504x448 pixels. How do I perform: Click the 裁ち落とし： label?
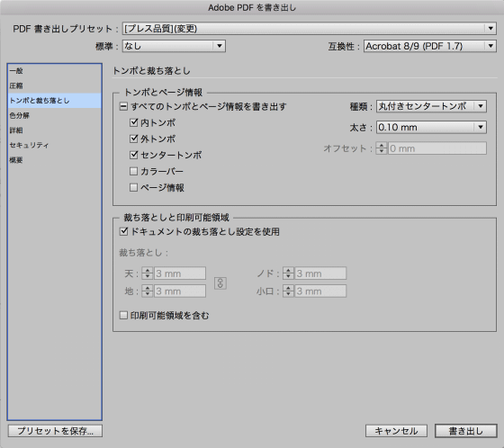[x=144, y=253]
